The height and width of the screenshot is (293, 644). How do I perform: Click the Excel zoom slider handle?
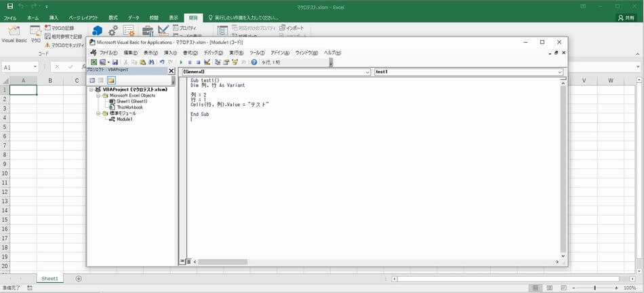tap(595, 288)
